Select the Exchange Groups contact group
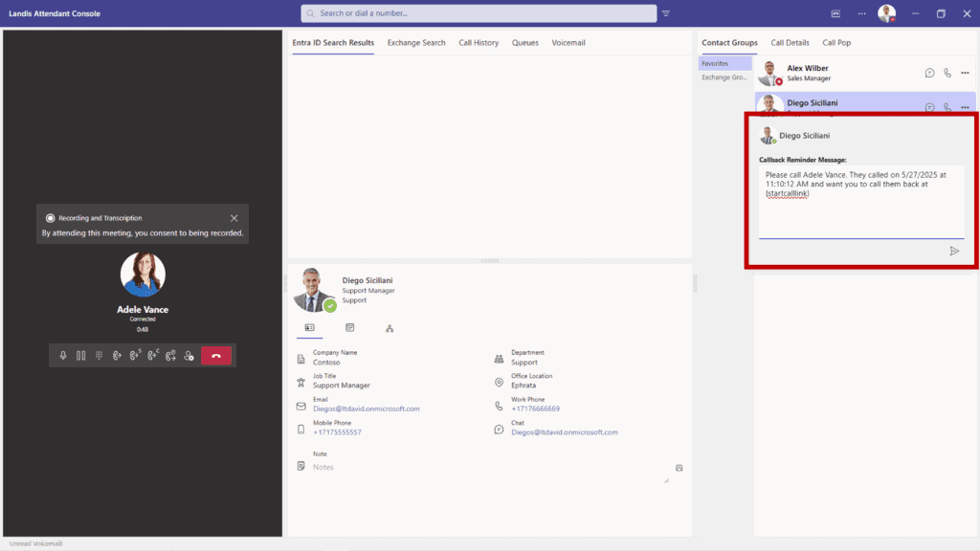This screenshot has width=980, height=551. pyautogui.click(x=724, y=77)
